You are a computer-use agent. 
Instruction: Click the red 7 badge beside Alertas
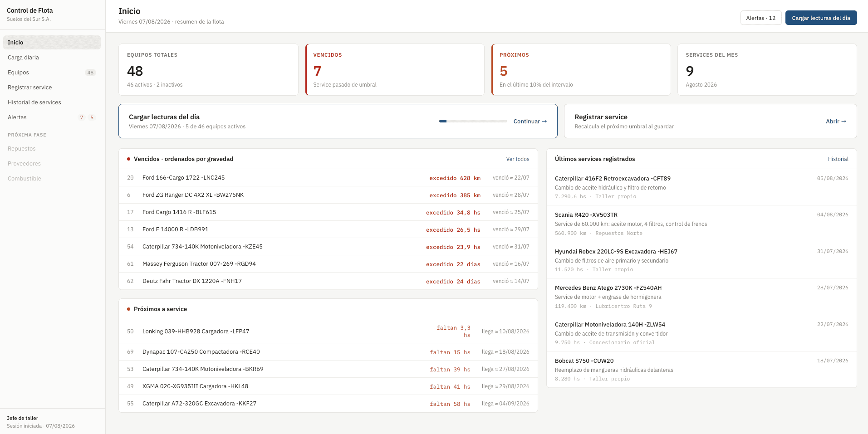click(82, 117)
